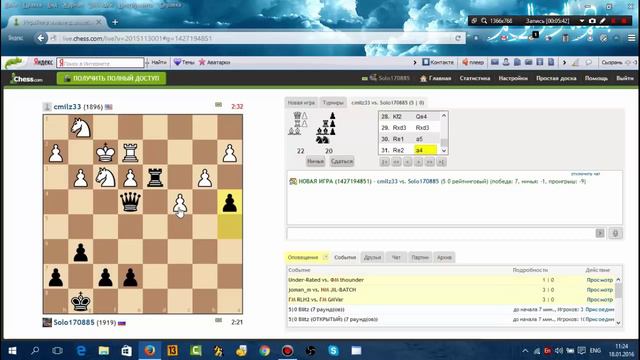Click the browser address bar

coord(257,38)
